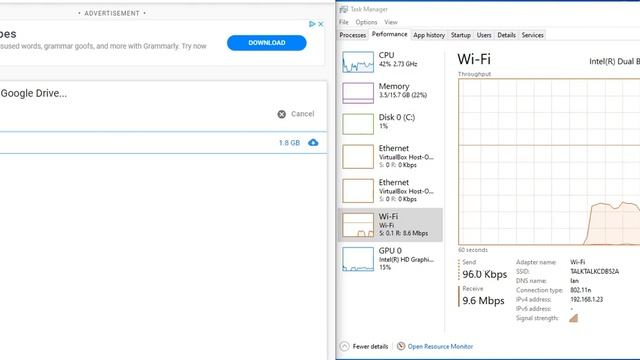Select the GPU 0 graph thumbnail

click(x=358, y=259)
